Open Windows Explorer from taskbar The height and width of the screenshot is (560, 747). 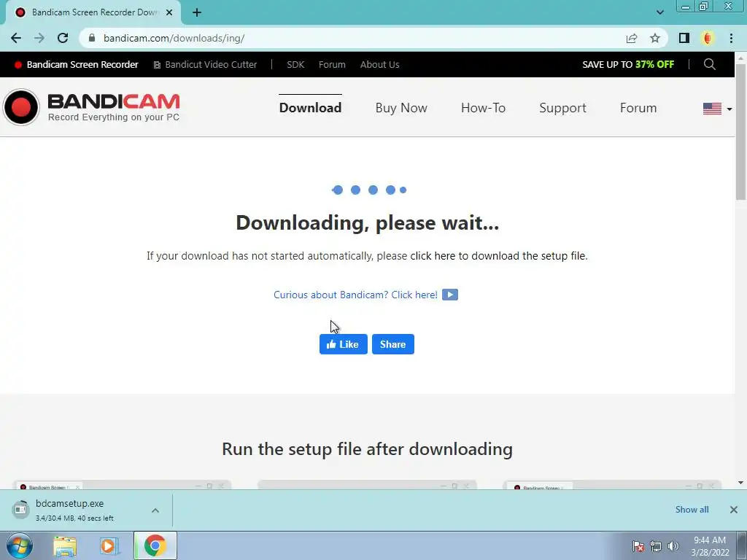(65, 545)
